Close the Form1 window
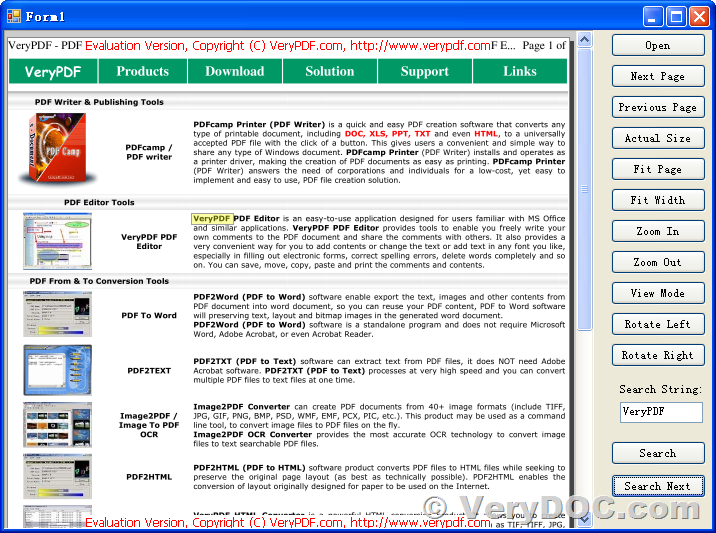The width and height of the screenshot is (716, 533). click(699, 17)
